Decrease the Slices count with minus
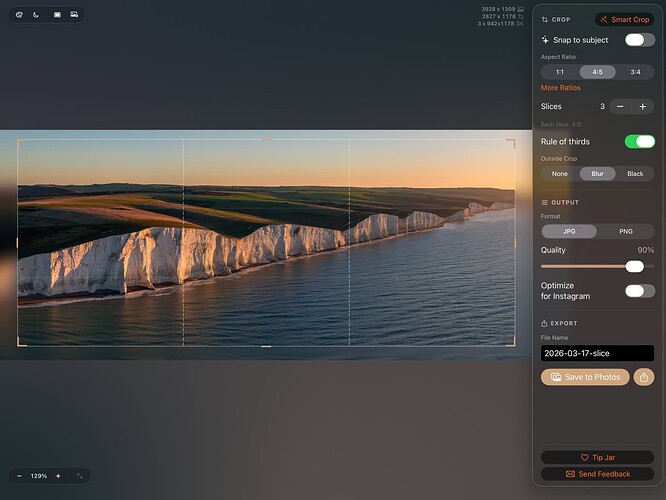666x500 pixels. (x=620, y=106)
